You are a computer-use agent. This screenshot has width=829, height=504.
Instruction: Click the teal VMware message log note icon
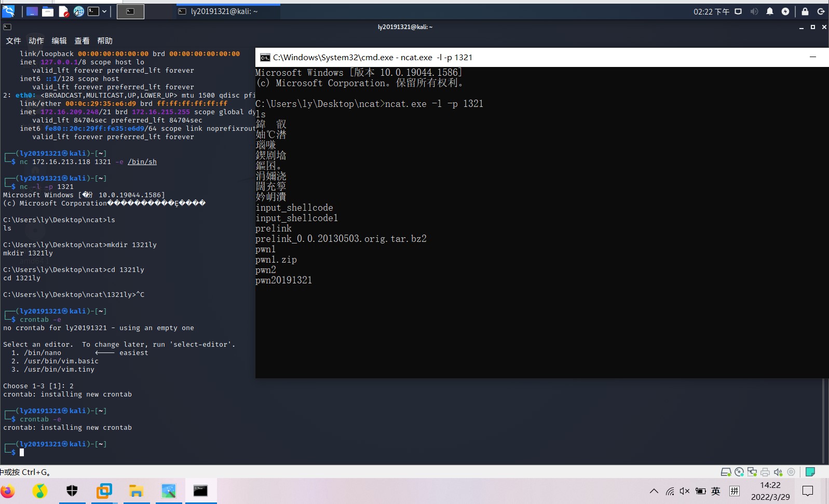[810, 472]
